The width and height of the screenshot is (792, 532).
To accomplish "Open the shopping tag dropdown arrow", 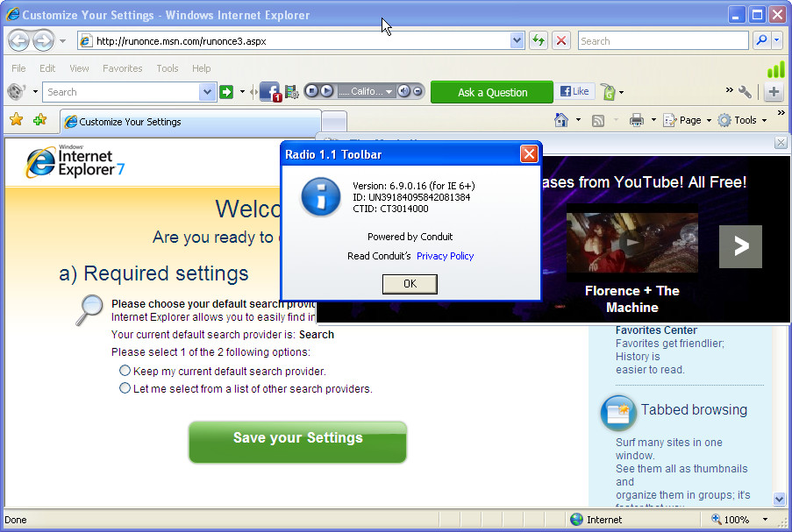I will click(x=621, y=92).
